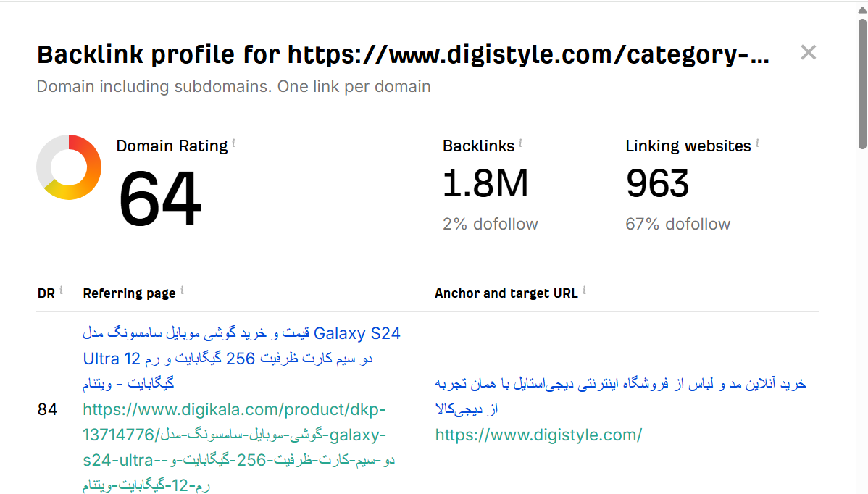Viewport: 868px width, 494px height.
Task: Click the Backlink profile title heading
Action: (402, 55)
